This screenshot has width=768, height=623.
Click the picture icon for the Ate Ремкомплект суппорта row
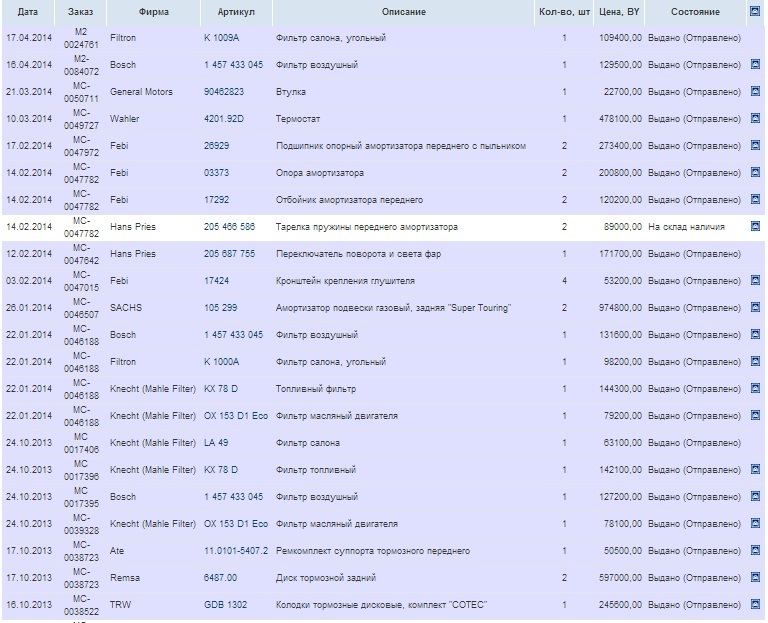pos(755,550)
